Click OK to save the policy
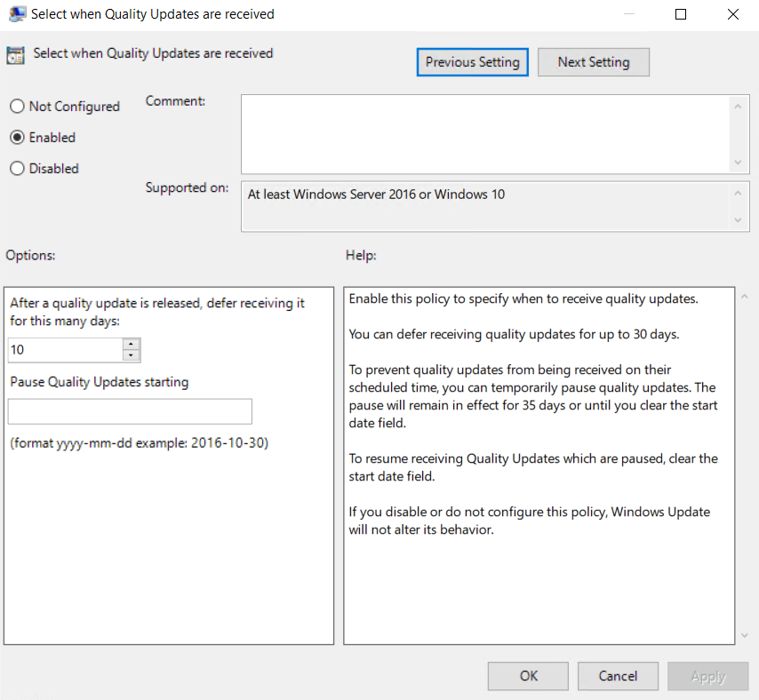Image resolution: width=759 pixels, height=700 pixels. (527, 676)
